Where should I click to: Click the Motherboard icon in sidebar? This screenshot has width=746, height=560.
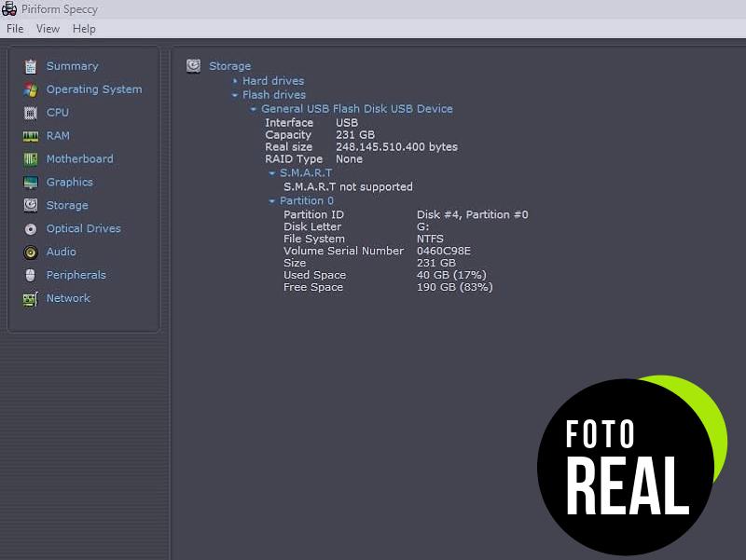tap(31, 159)
